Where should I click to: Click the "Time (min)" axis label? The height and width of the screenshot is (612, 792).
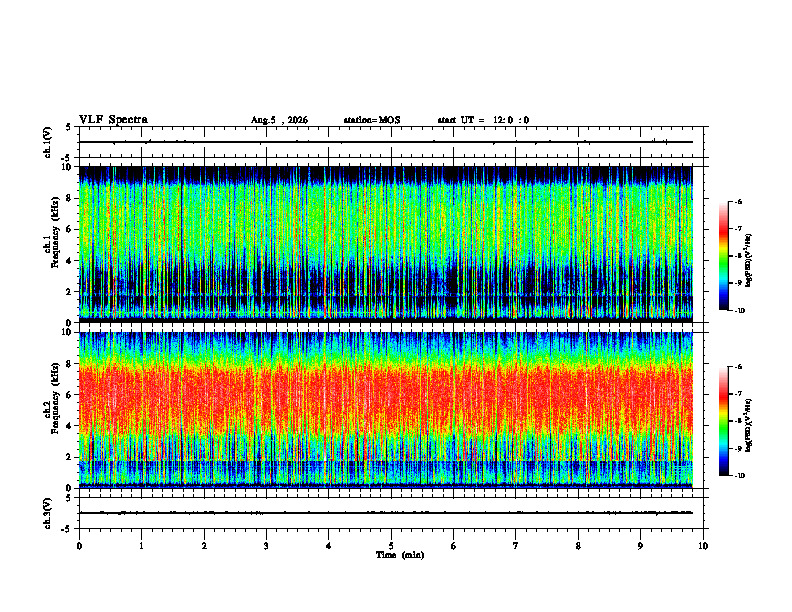(x=400, y=555)
